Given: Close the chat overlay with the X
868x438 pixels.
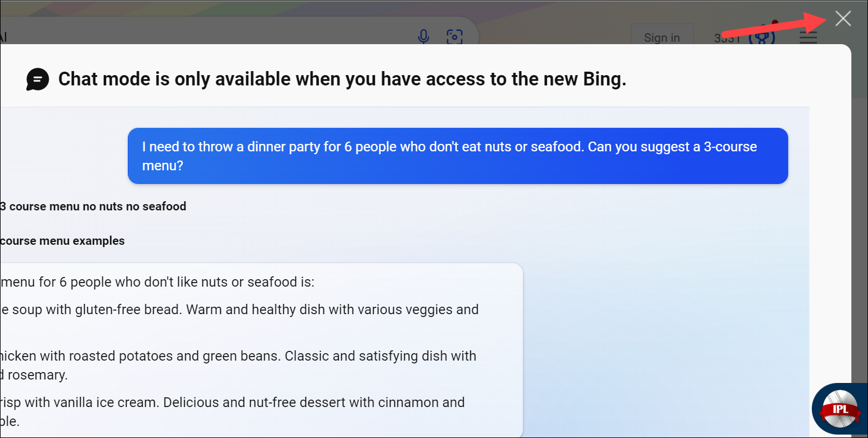Looking at the screenshot, I should [843, 19].
